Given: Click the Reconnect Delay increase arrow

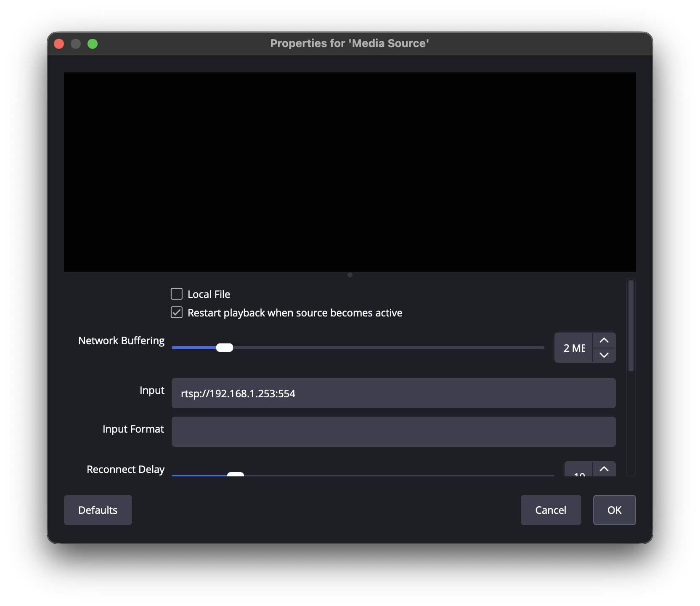Looking at the screenshot, I should coord(604,469).
